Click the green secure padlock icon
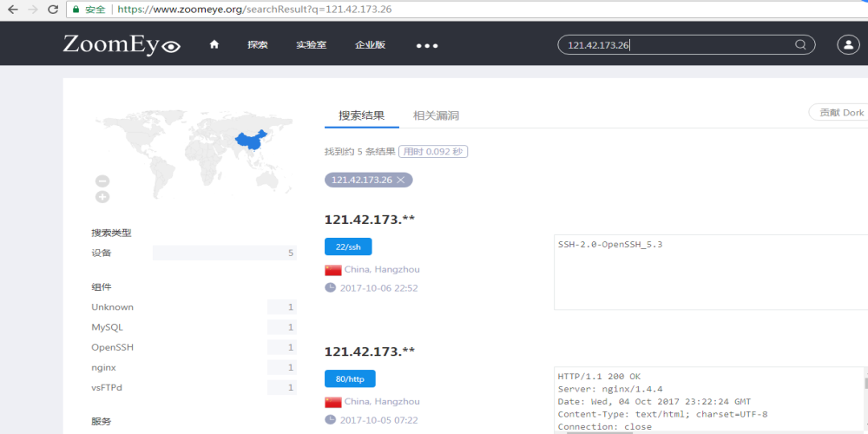The width and height of the screenshot is (868, 434). (76, 10)
